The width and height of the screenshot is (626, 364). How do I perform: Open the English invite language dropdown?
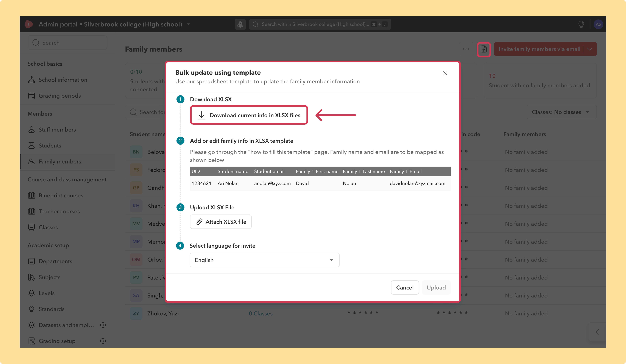click(265, 260)
